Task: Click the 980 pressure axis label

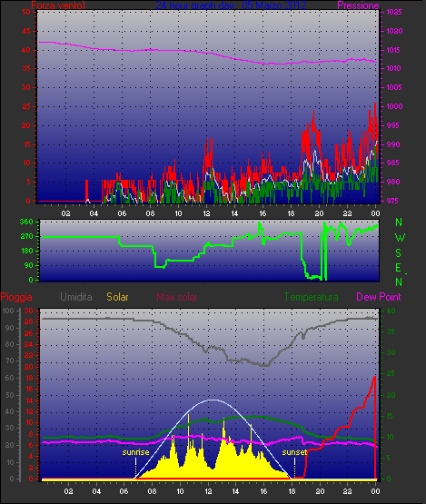Action: tap(393, 182)
